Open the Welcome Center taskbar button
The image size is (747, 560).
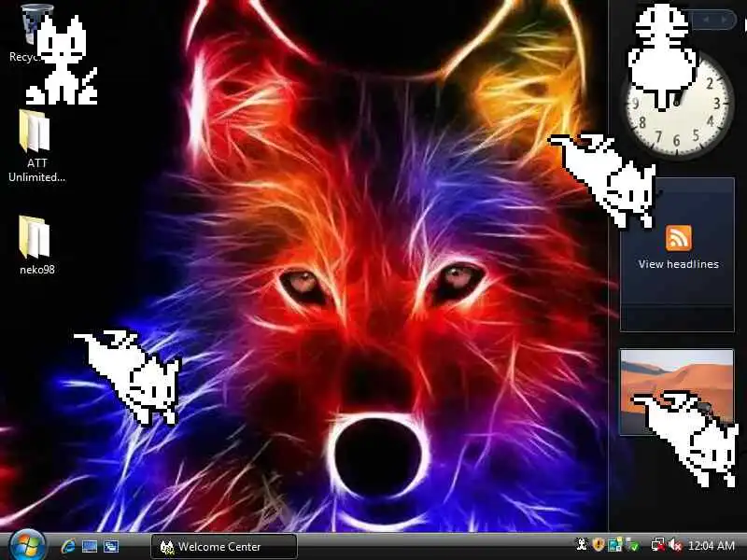coord(224,547)
